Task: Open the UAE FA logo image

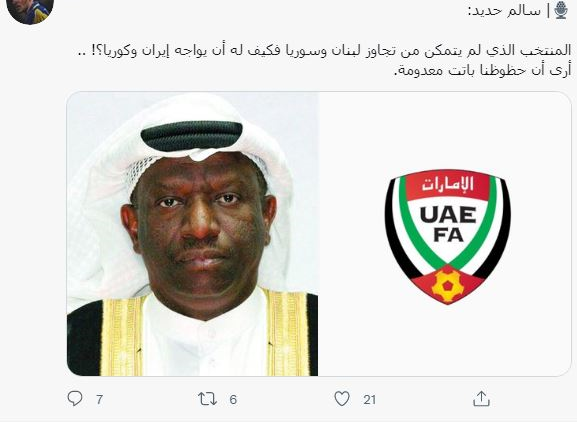Action: tap(447, 236)
